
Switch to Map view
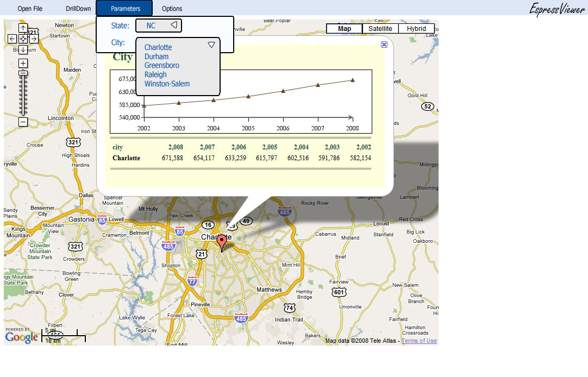click(344, 29)
